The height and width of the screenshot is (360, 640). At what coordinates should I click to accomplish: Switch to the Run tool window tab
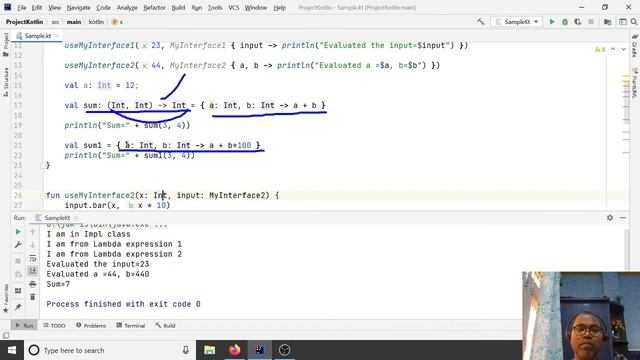point(24,326)
